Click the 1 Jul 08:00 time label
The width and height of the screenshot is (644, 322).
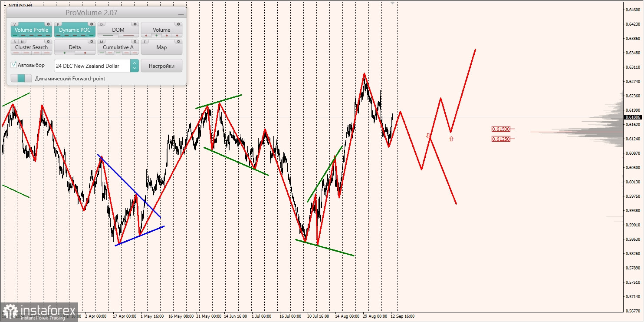click(x=262, y=316)
